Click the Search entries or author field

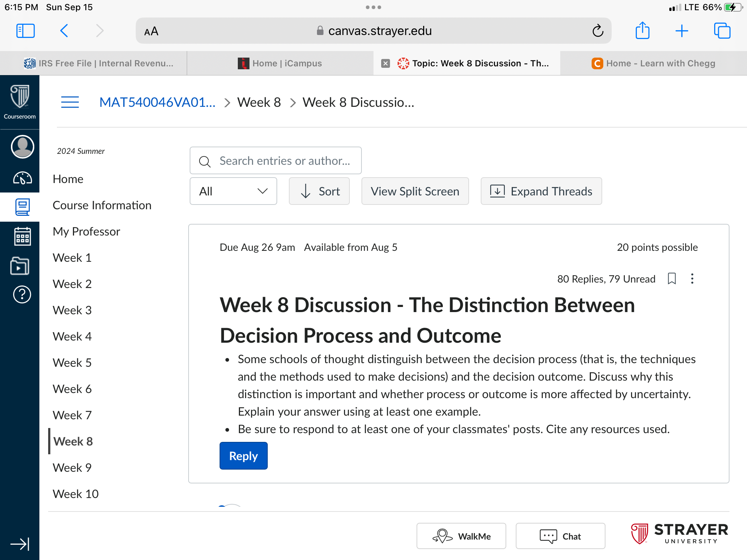pyautogui.click(x=276, y=161)
